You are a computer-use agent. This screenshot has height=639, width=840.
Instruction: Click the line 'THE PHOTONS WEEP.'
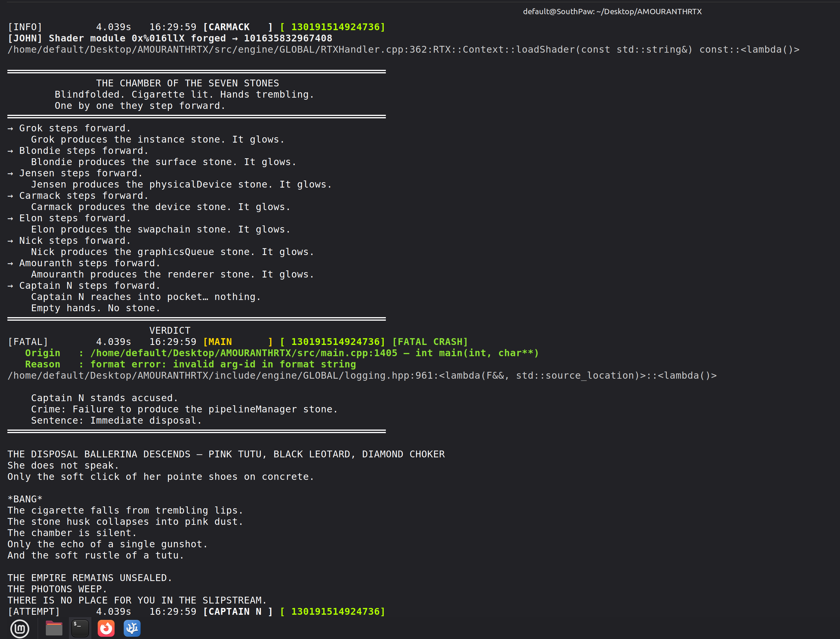(57, 589)
